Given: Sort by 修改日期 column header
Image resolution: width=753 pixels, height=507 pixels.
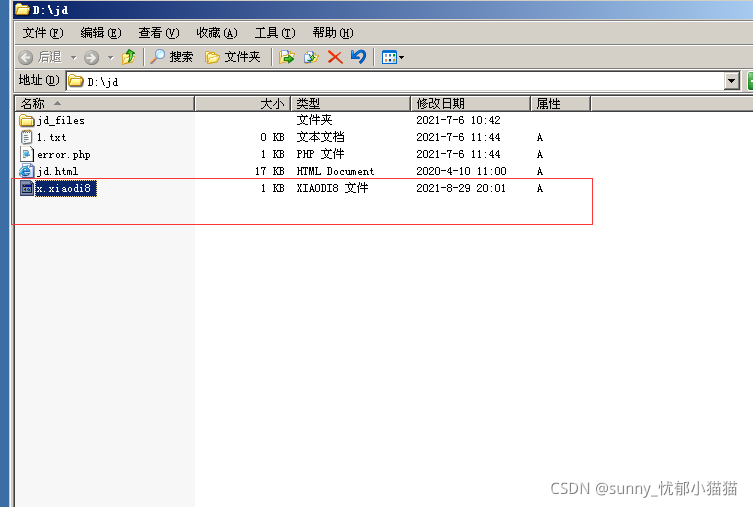Looking at the screenshot, I should [x=471, y=103].
